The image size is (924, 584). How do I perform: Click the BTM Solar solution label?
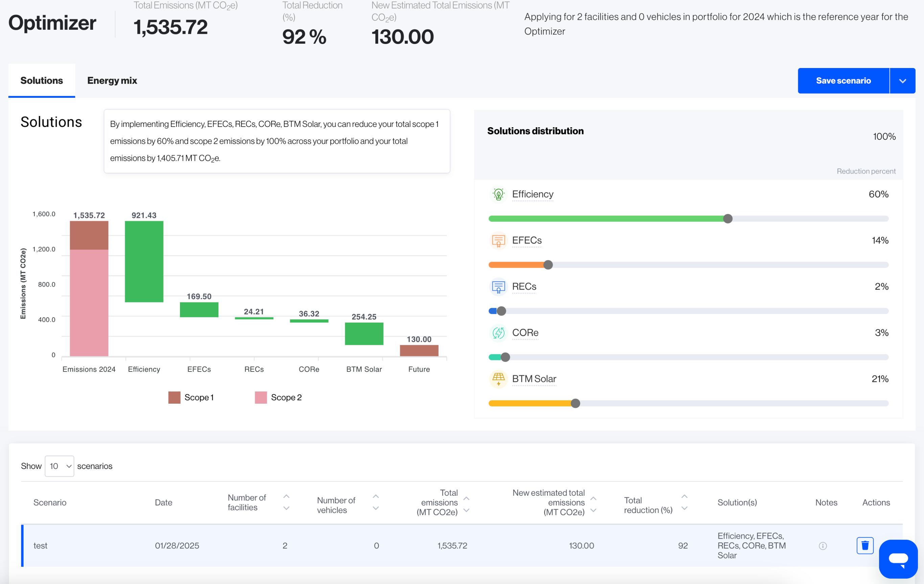534,379
